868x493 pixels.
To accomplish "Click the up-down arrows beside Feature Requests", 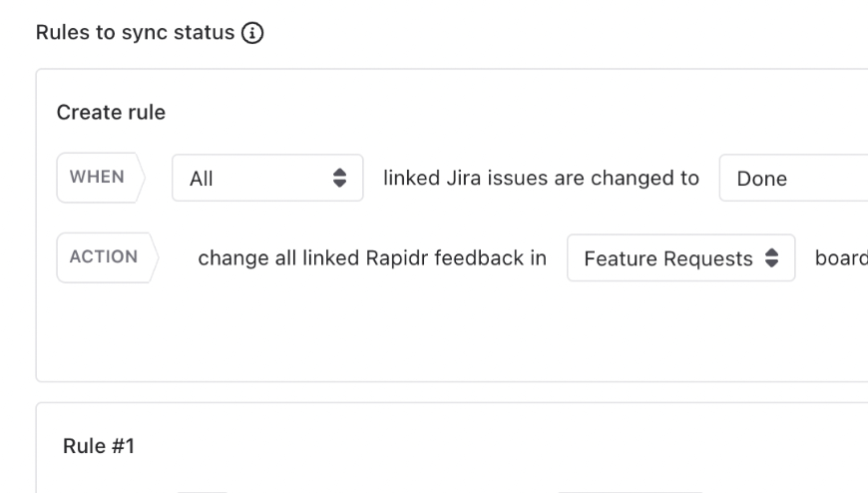I will pos(771,258).
